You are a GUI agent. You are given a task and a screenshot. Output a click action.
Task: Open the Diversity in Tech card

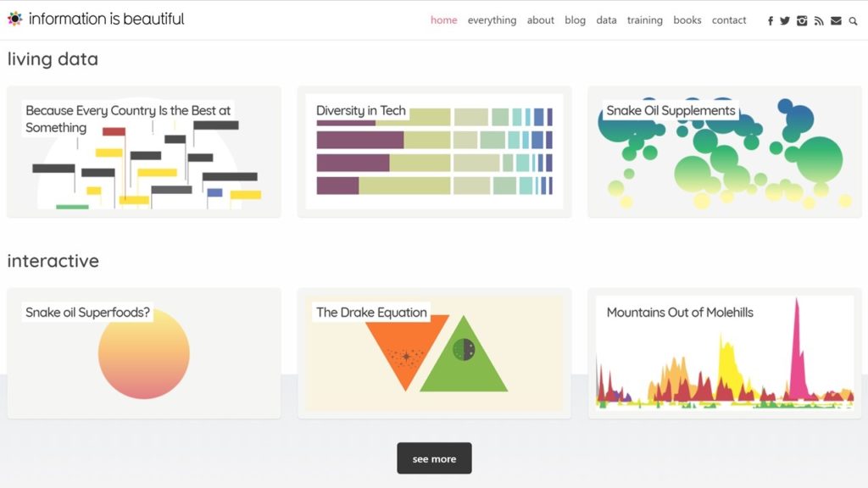point(434,152)
